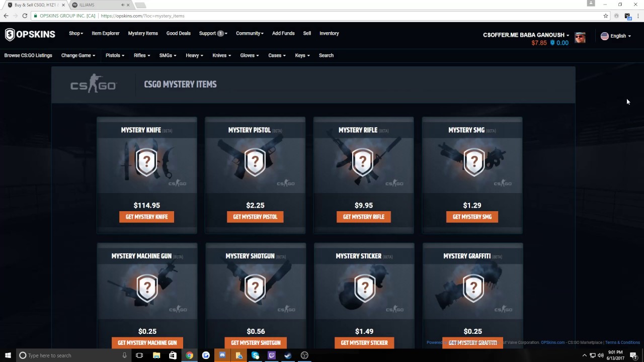Screen dimensions: 644x362
Task: Click the US flag language icon
Action: pyautogui.click(x=605, y=36)
